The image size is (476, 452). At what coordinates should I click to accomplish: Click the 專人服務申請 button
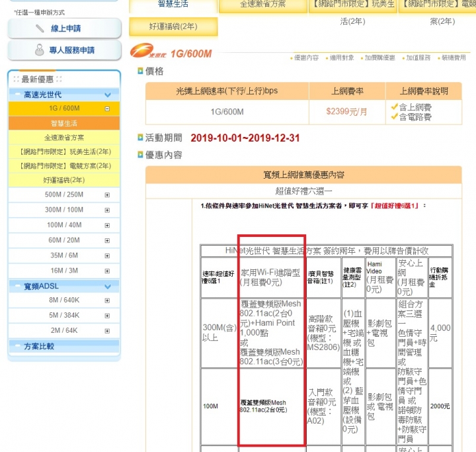point(64,50)
